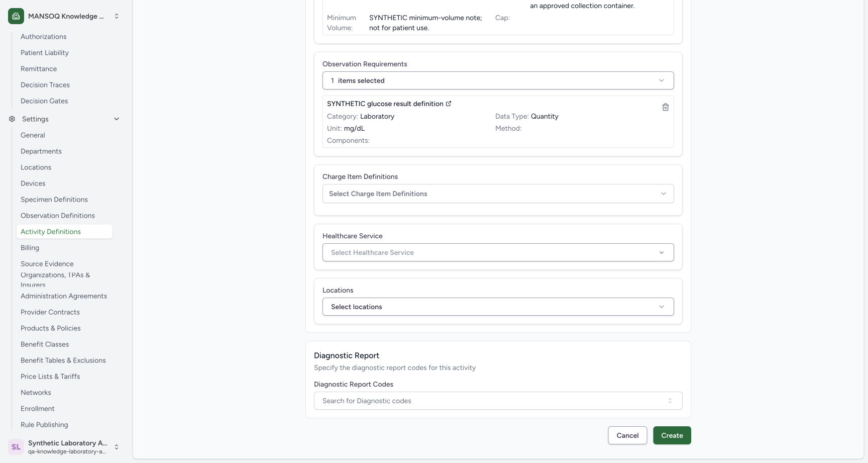Navigate to Remittance
The width and height of the screenshot is (868, 463).
click(39, 69)
